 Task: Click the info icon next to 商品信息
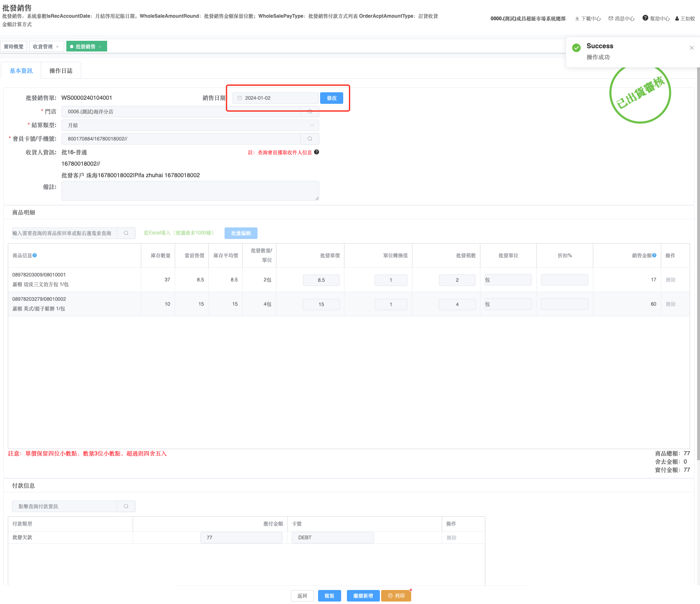(x=35, y=255)
